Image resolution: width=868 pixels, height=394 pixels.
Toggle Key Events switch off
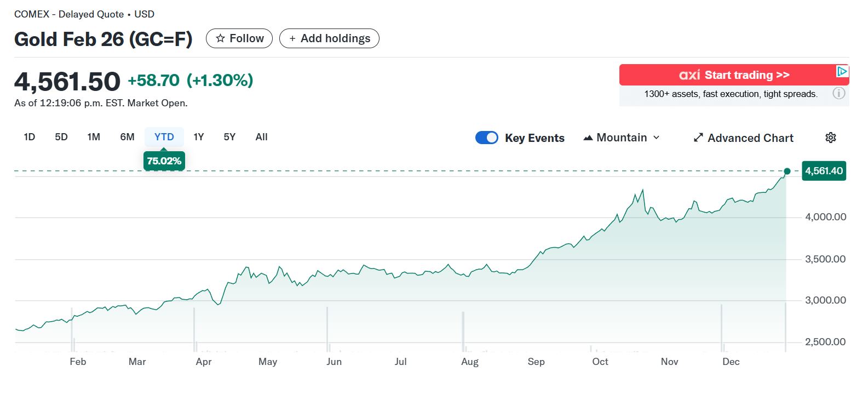pyautogui.click(x=487, y=138)
